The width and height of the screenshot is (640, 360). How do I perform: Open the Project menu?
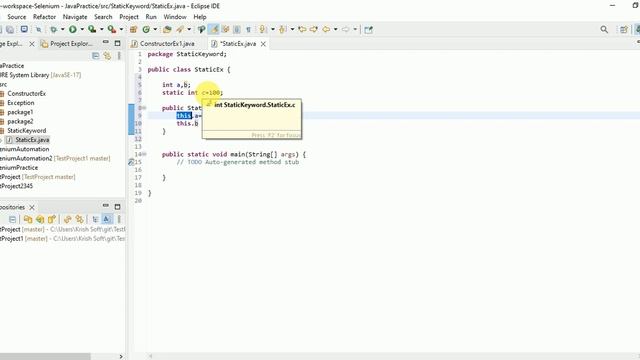[x=129, y=17]
